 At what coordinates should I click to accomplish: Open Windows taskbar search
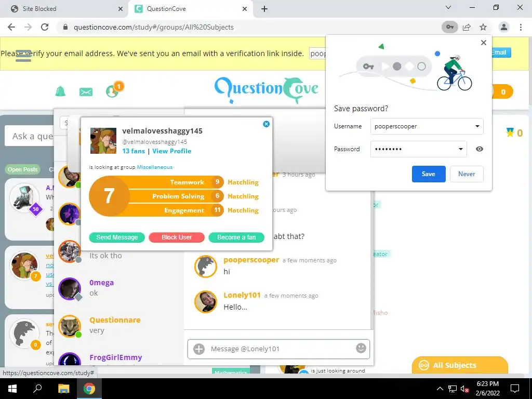37,389
